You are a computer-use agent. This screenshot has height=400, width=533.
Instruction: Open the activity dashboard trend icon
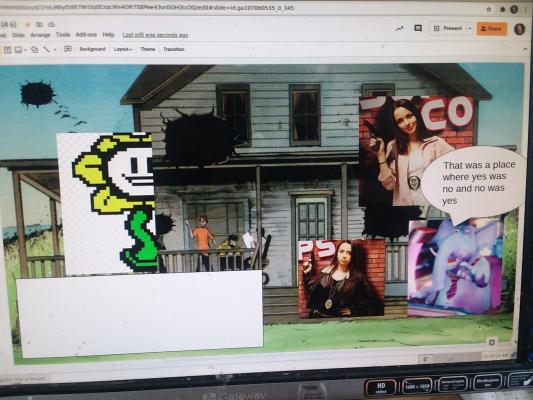400,29
